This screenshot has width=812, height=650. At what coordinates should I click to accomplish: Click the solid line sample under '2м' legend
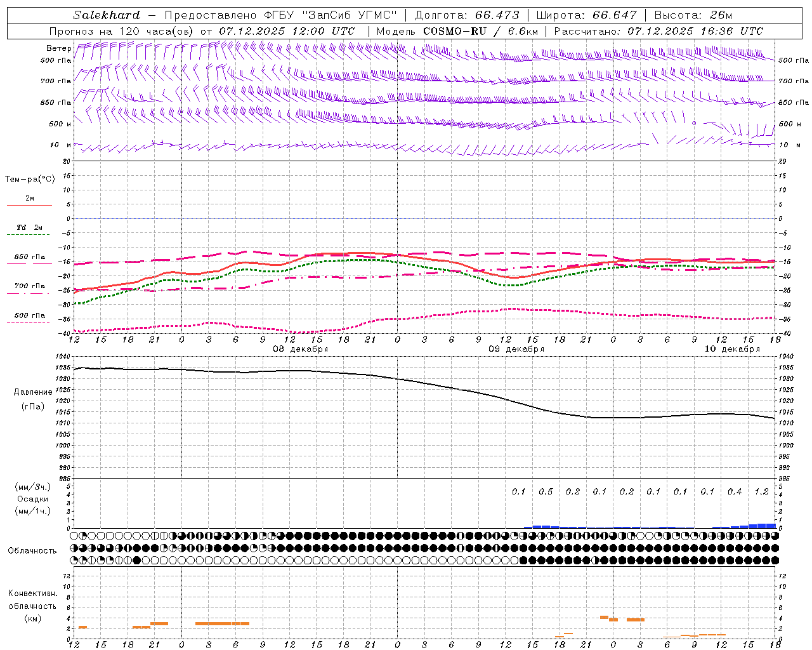[29, 206]
